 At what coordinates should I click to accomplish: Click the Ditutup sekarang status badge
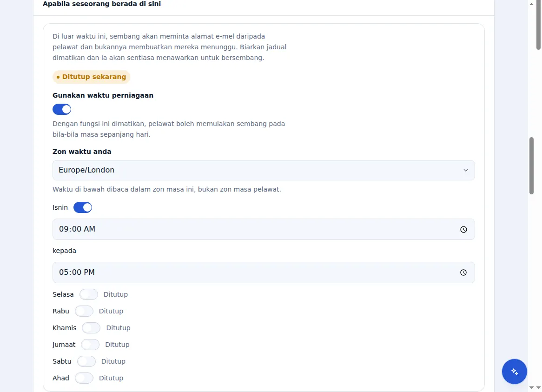click(91, 77)
